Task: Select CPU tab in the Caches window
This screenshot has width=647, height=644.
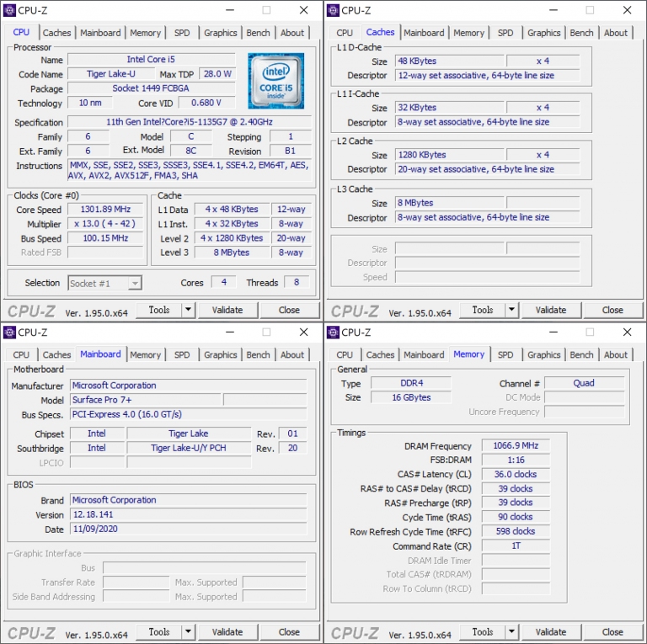Action: (x=345, y=33)
